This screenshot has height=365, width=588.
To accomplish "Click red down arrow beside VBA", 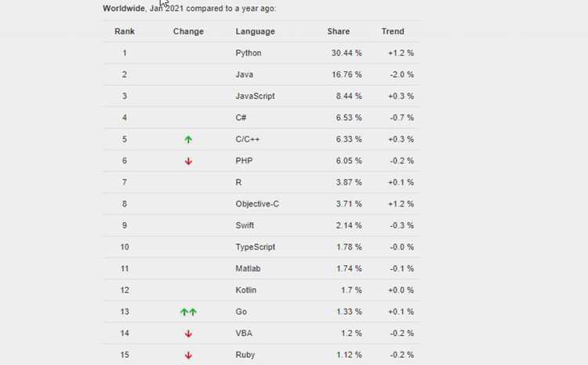I will click(x=188, y=334).
